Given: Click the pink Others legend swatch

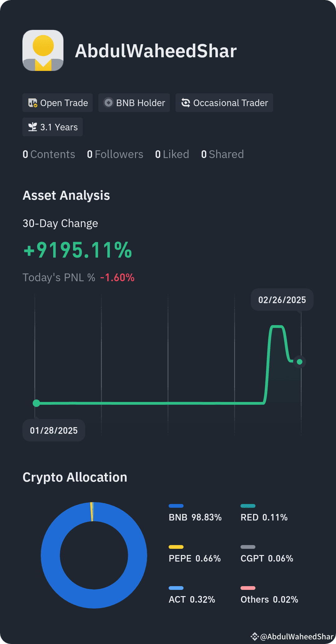Looking at the screenshot, I should 248,588.
